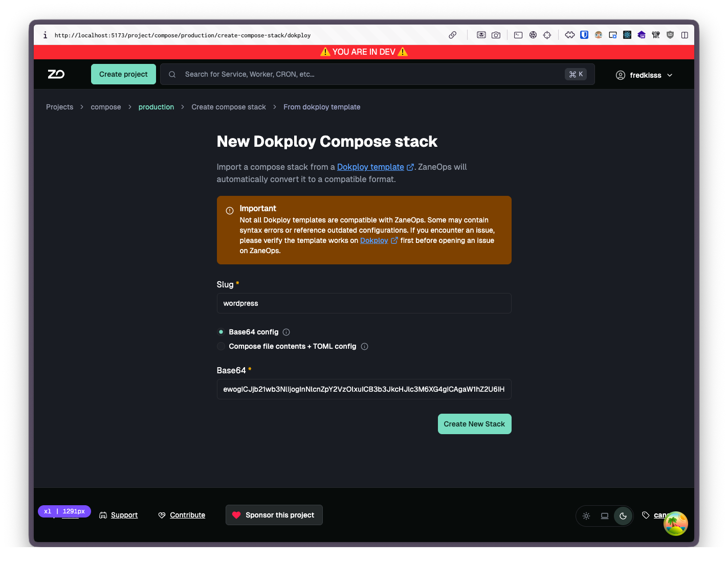Click the globe icon in browser toolbar
This screenshot has height=585, width=728.
pyautogui.click(x=533, y=35)
